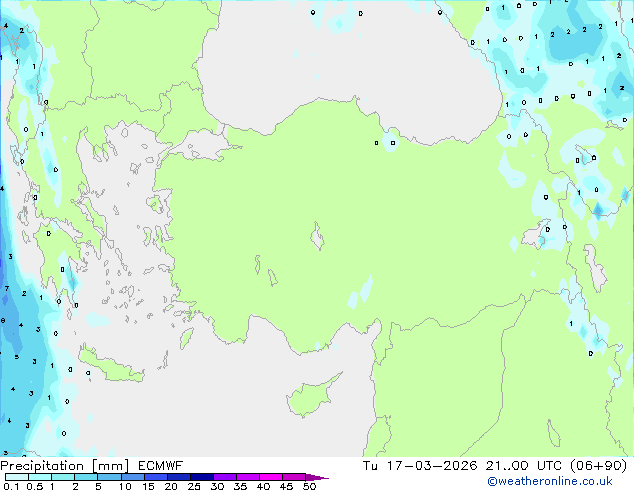This screenshot has width=634, height=490.
Task: Click the '21..00 UTC' time text
Action: click(x=524, y=466)
